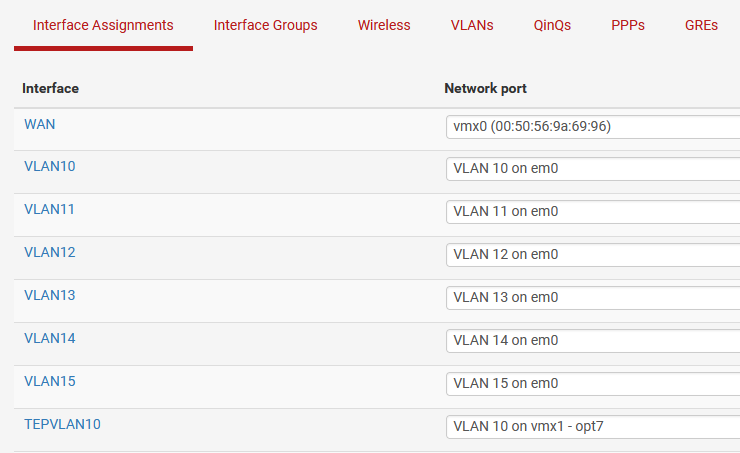
Task: Expand the VLAN12 network port dropdown
Action: coord(592,255)
